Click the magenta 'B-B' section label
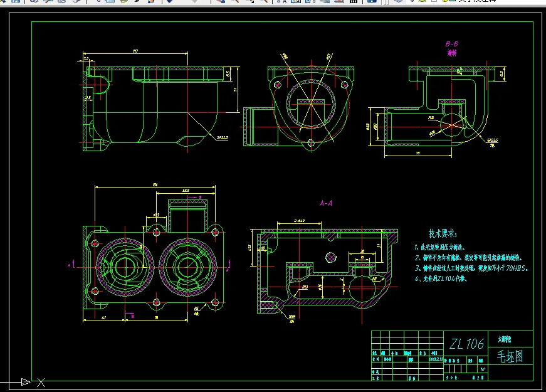 tap(451, 44)
